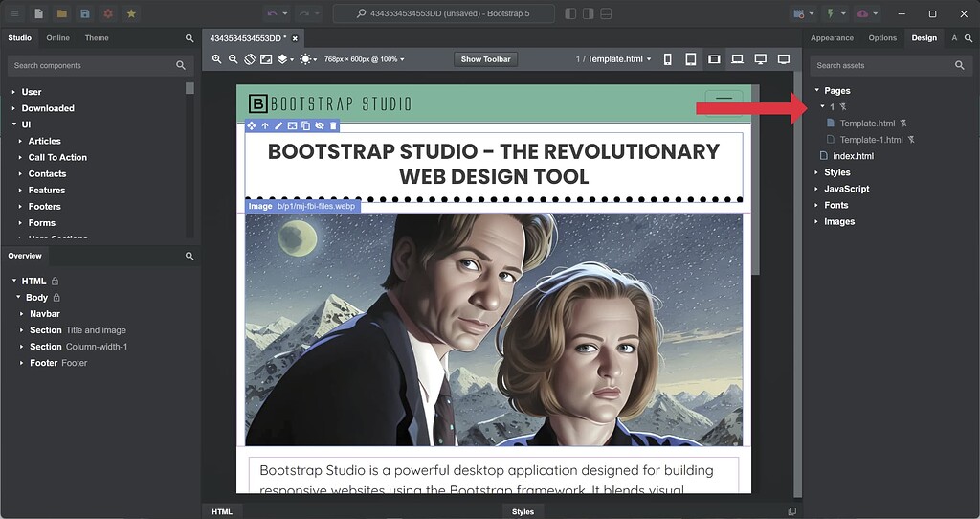Select the laptop device preview
The width and height of the screenshot is (980, 519).
pos(738,59)
